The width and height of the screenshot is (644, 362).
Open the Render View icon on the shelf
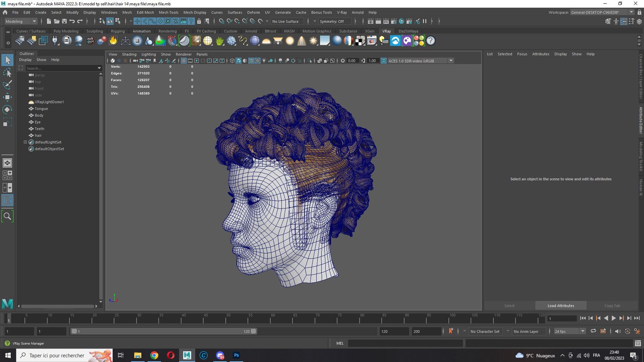[372, 41]
